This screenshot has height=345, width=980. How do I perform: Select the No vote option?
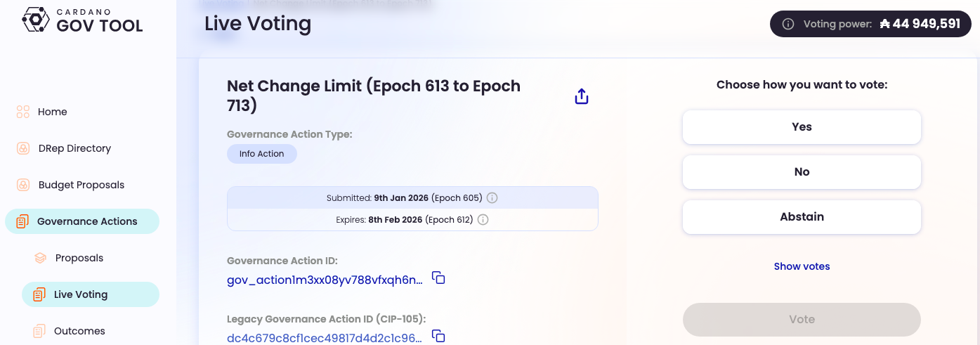(x=802, y=172)
